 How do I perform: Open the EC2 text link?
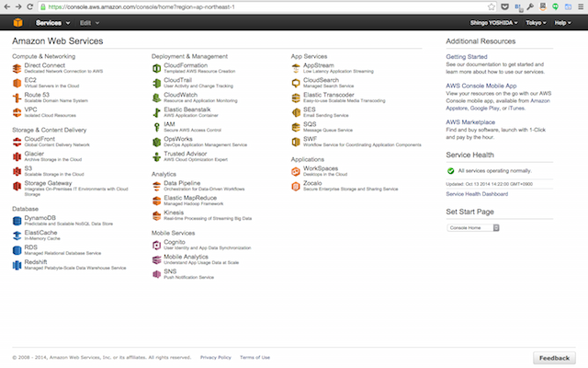point(30,80)
